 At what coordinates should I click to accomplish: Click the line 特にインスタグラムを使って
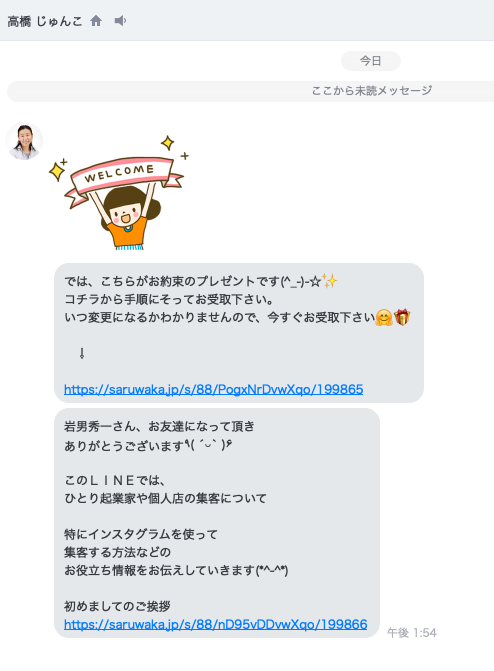click(x=141, y=534)
